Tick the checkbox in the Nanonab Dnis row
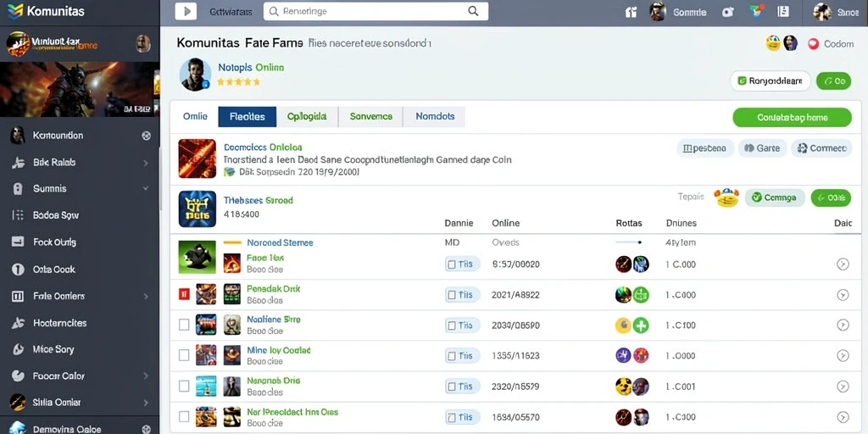Viewport: 868px width, 434px height. click(x=184, y=386)
